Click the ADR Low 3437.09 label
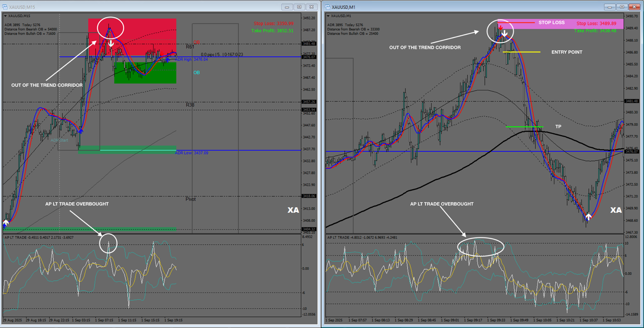Viewport: 644px width, 328px height. [191, 153]
